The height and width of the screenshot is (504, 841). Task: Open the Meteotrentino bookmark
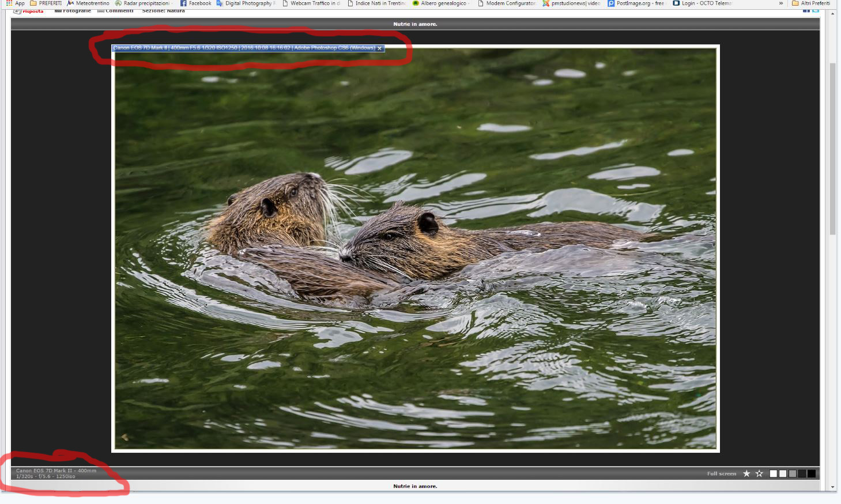click(88, 3)
